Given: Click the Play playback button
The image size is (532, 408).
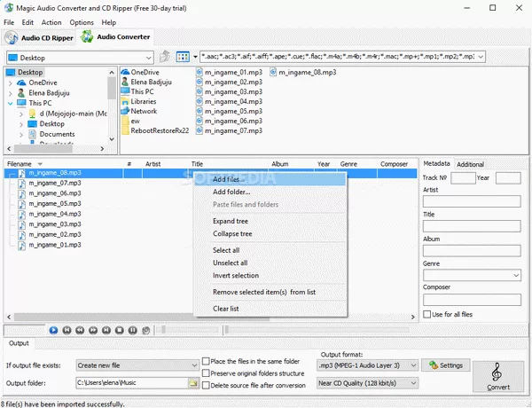Looking at the screenshot, I should [53, 330].
